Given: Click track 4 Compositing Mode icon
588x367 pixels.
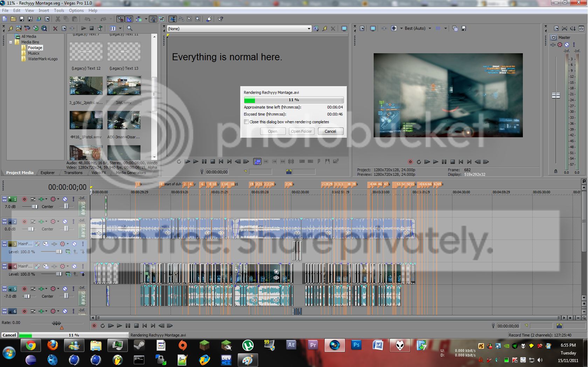Looking at the screenshot, I should point(68,274).
